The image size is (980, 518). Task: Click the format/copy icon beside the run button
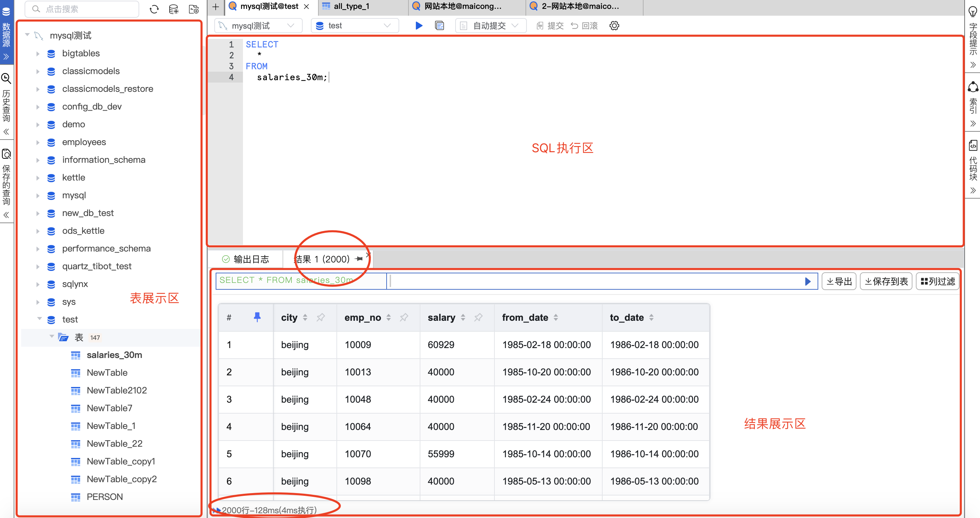[439, 26]
